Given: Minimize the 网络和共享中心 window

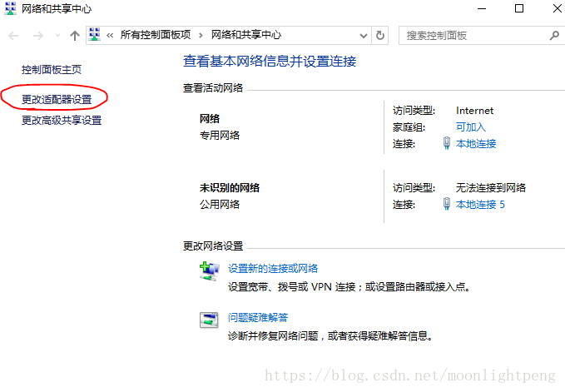Looking at the screenshot, I should tap(482, 8).
